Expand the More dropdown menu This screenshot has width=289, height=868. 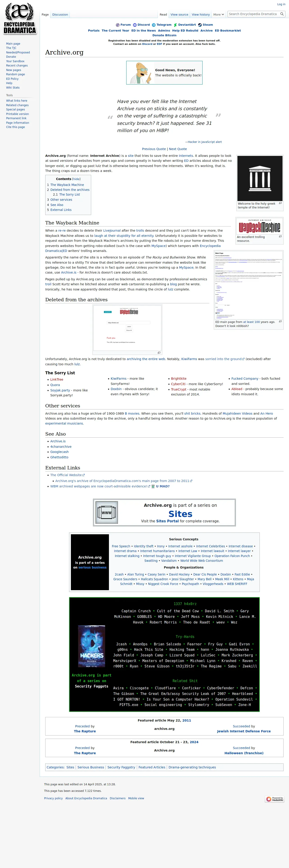(218, 14)
